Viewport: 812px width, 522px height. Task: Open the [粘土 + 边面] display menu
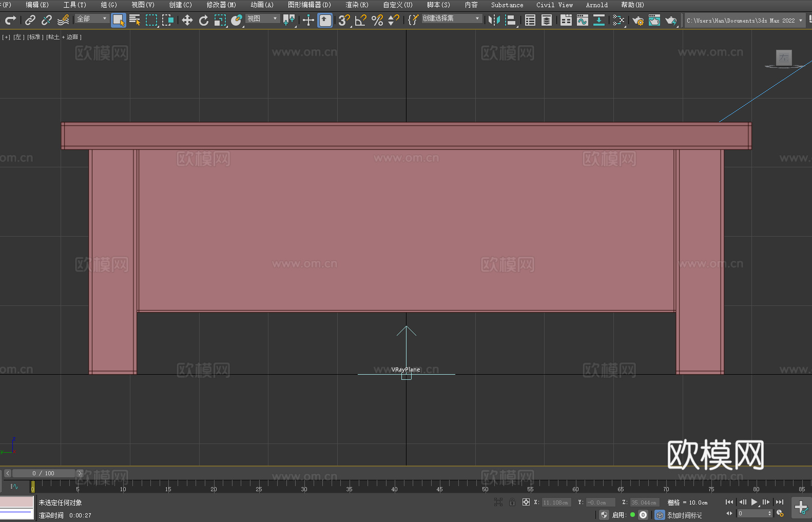point(64,37)
